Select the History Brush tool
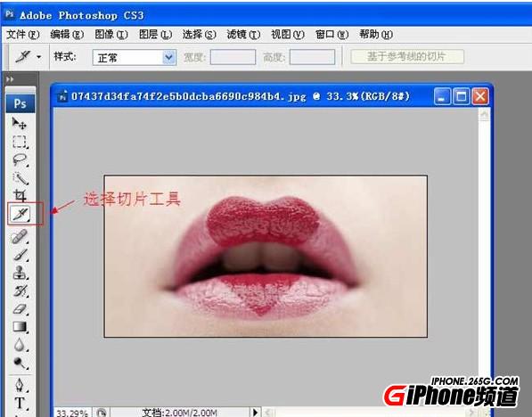Screen dimensions: 532x417 tap(20, 290)
